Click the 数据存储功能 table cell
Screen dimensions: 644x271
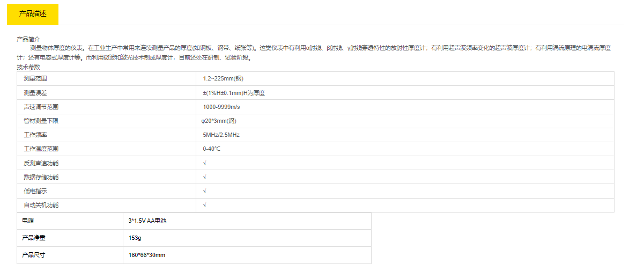pos(107,177)
